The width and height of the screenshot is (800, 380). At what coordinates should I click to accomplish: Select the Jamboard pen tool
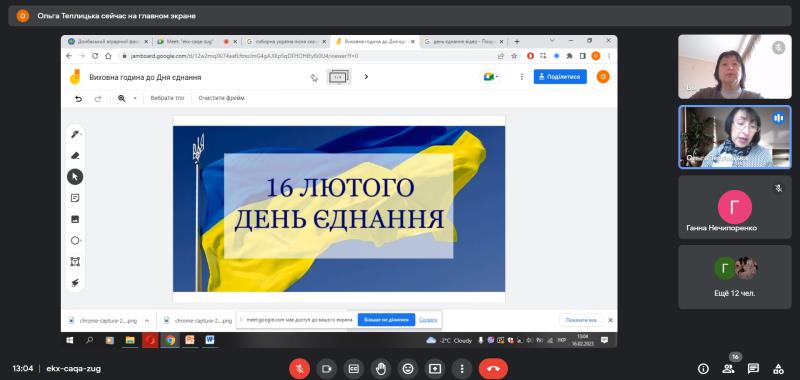[75, 134]
